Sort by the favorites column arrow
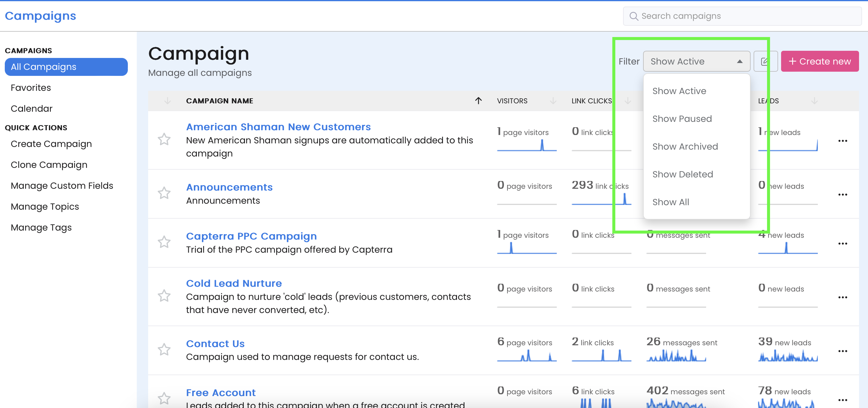The image size is (868, 408). [168, 101]
